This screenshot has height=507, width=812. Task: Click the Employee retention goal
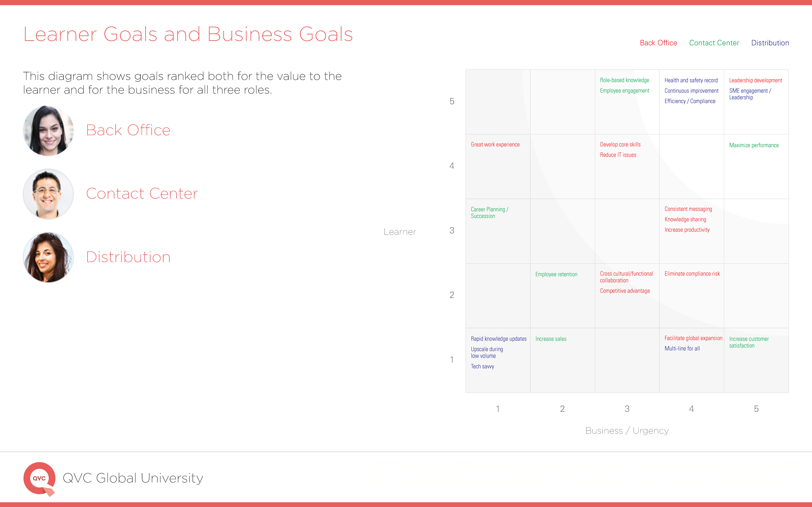pyautogui.click(x=556, y=274)
